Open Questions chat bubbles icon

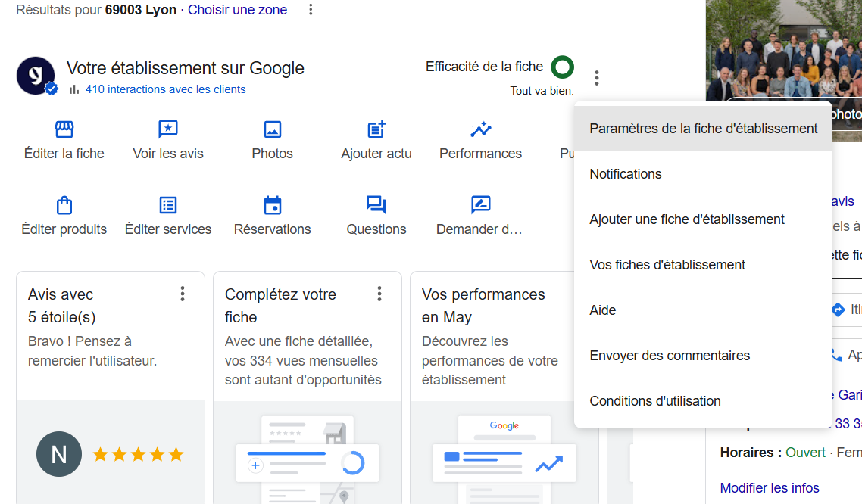coord(376,204)
